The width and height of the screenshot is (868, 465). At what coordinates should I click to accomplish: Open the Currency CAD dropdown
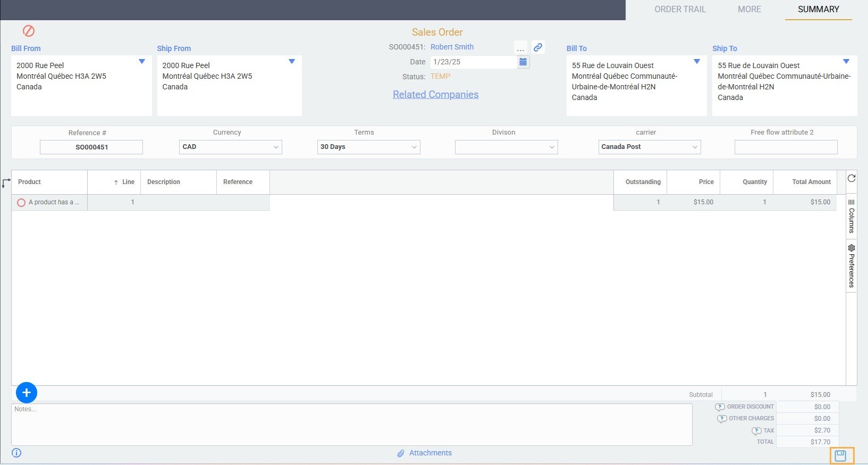pyautogui.click(x=230, y=147)
